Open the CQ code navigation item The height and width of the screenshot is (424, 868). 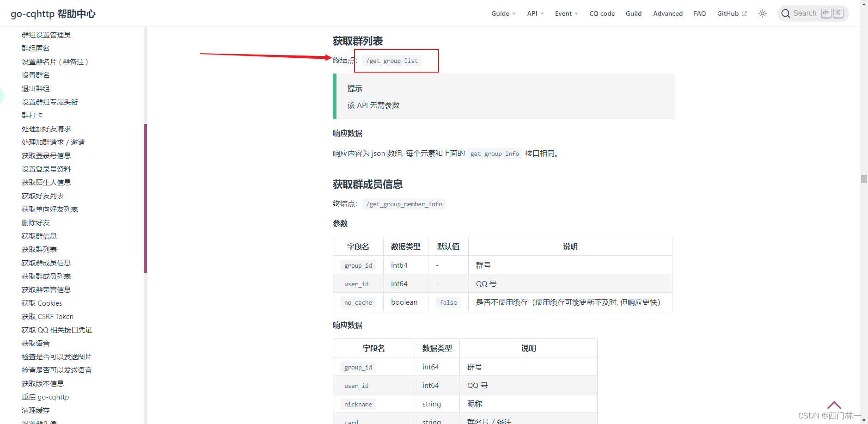click(602, 13)
